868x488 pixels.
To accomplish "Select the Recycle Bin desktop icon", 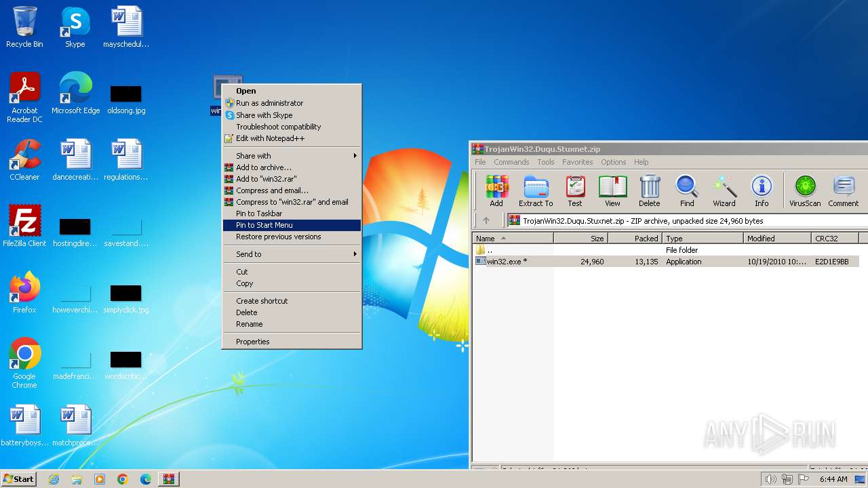I will tap(24, 27).
